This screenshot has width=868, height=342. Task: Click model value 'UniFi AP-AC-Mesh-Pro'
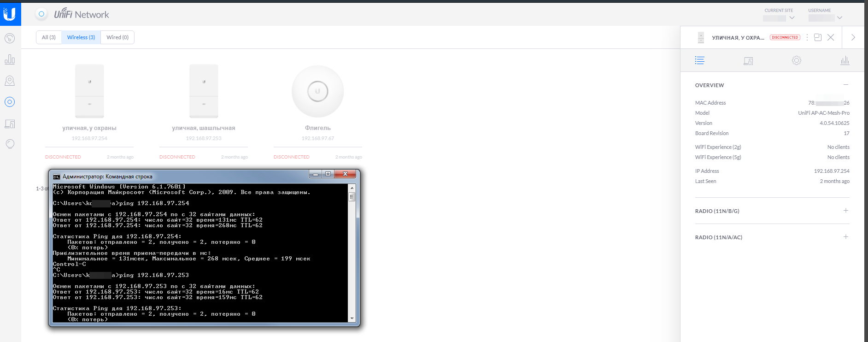point(824,113)
